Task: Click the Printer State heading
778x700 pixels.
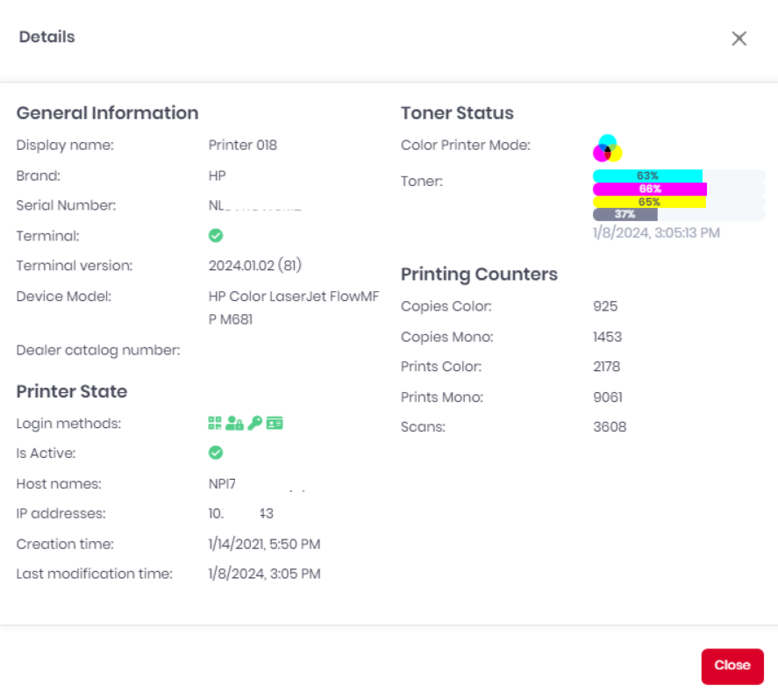Action: point(71,391)
